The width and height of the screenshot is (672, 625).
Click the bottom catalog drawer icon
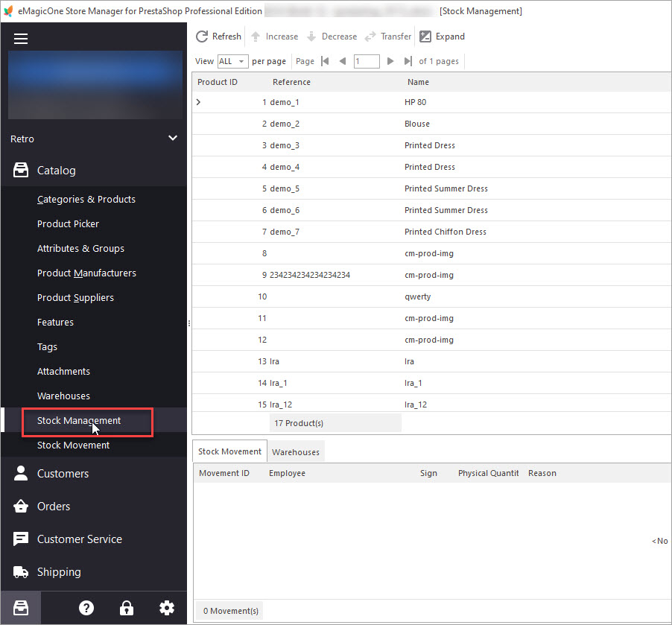click(21, 608)
